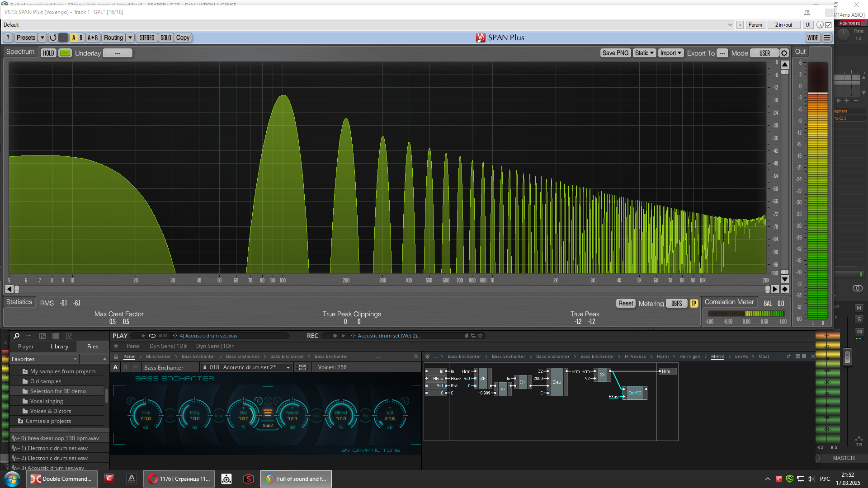Open the Presets dropdown arrow
This screenshot has height=488, width=868.
click(x=42, y=38)
